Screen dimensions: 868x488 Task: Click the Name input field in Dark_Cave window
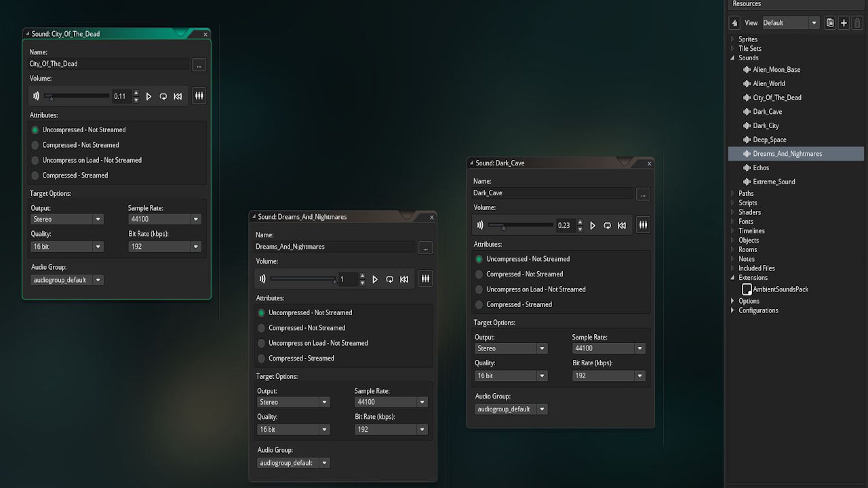coord(553,192)
